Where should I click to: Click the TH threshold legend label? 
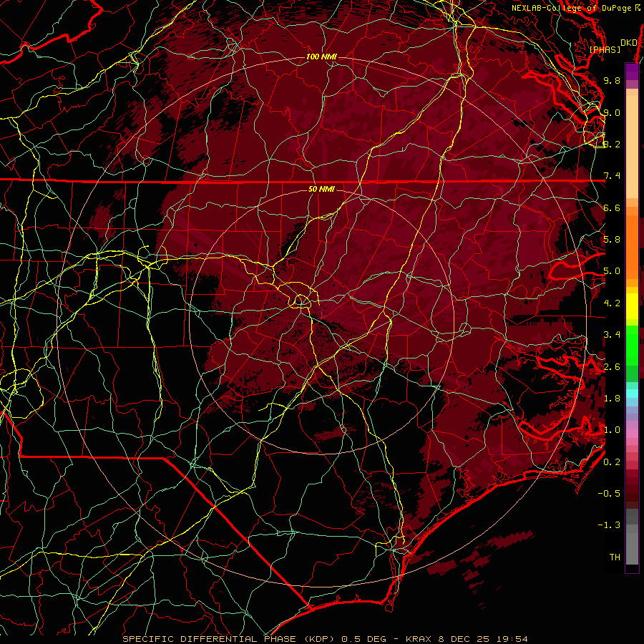click(615, 557)
